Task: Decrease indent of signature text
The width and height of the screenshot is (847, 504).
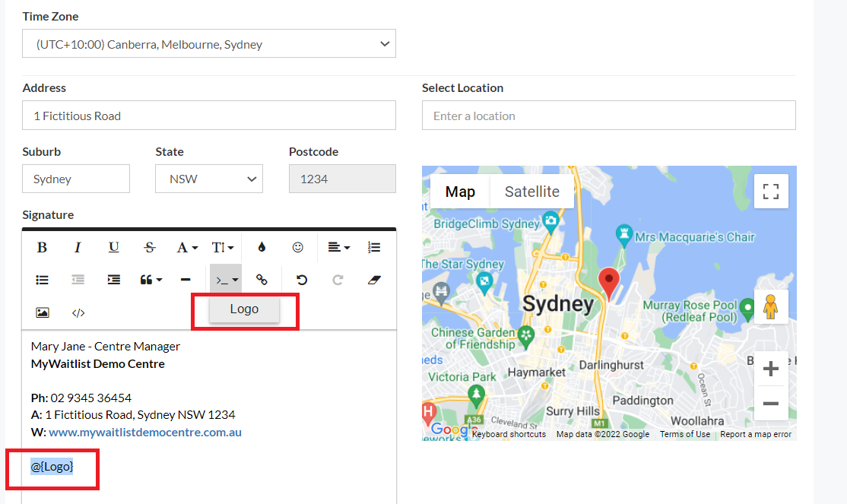Action: (x=78, y=280)
